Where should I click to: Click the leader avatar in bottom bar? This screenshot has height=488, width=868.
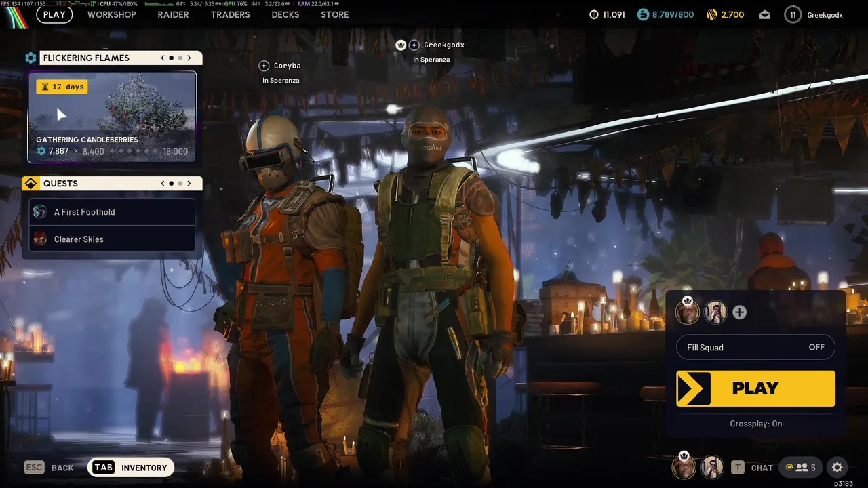coord(684,466)
